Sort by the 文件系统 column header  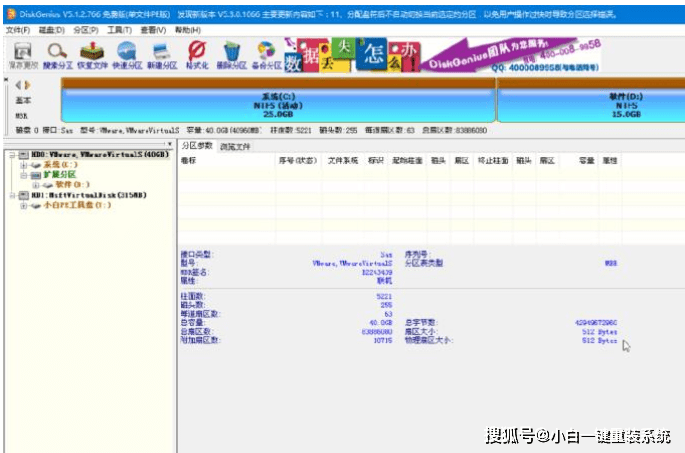(x=343, y=161)
